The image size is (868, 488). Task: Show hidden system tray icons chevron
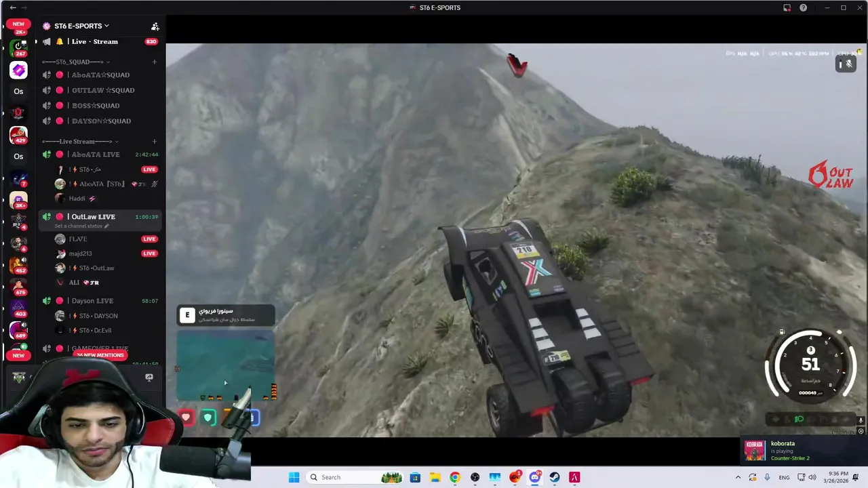pos(738,477)
